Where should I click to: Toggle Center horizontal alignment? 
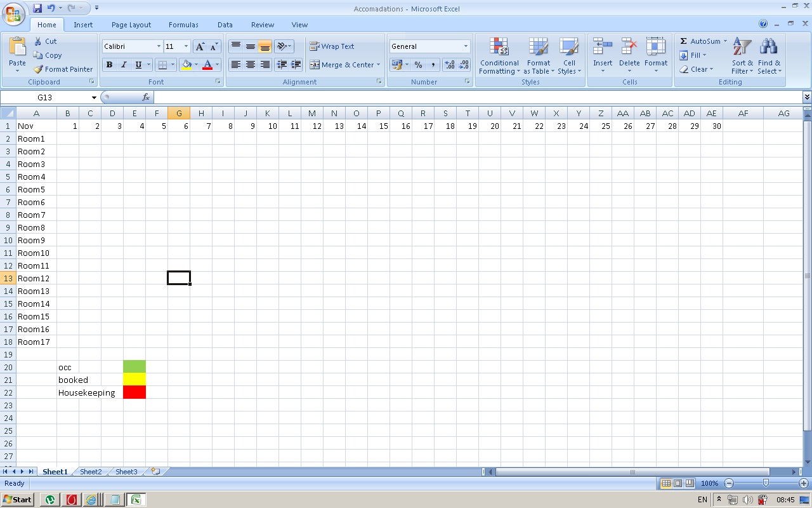coord(251,65)
